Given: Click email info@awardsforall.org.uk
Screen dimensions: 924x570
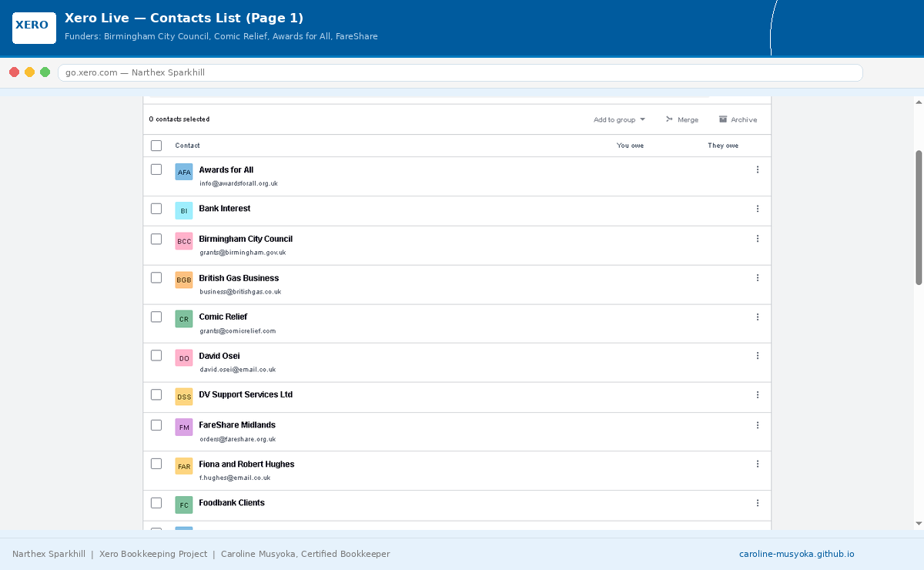Looking at the screenshot, I should tap(239, 183).
